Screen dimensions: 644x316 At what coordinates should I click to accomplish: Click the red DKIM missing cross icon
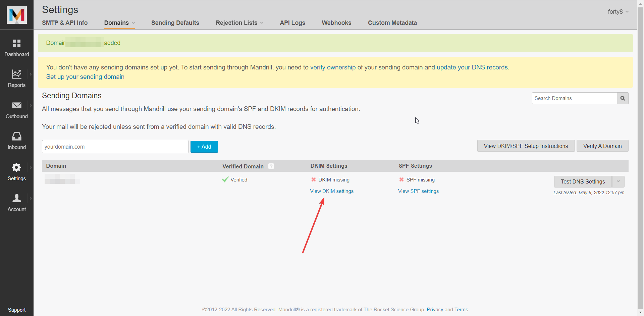[314, 179]
